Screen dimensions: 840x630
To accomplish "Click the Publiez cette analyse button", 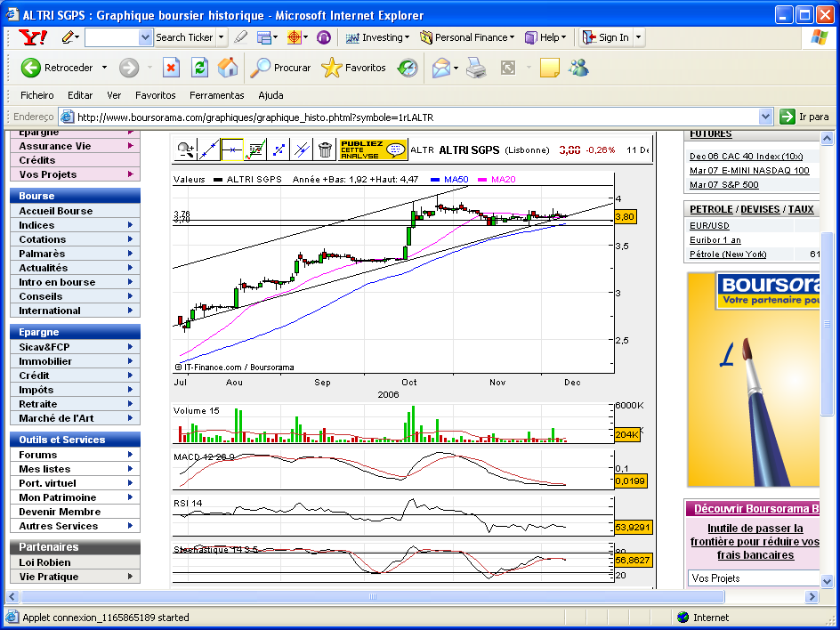I will tap(373, 149).
